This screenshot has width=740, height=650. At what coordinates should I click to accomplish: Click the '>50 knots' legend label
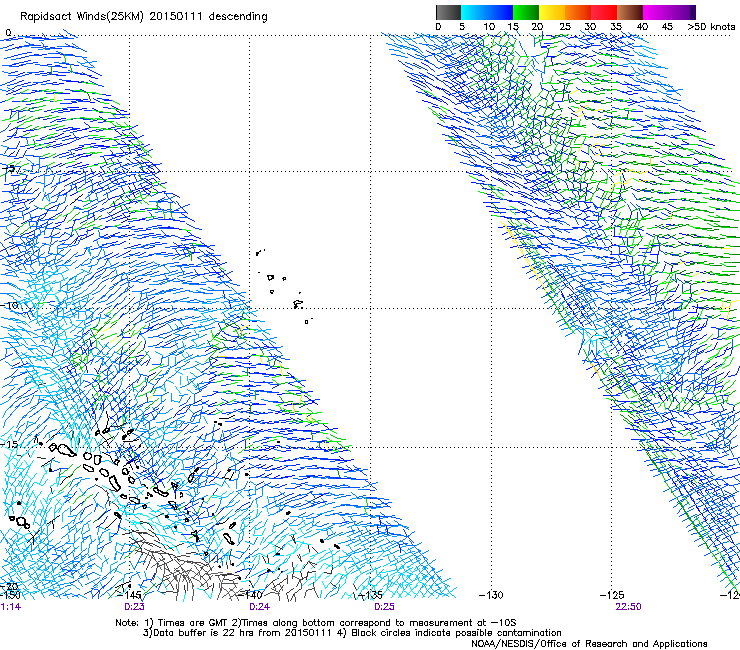(711, 26)
